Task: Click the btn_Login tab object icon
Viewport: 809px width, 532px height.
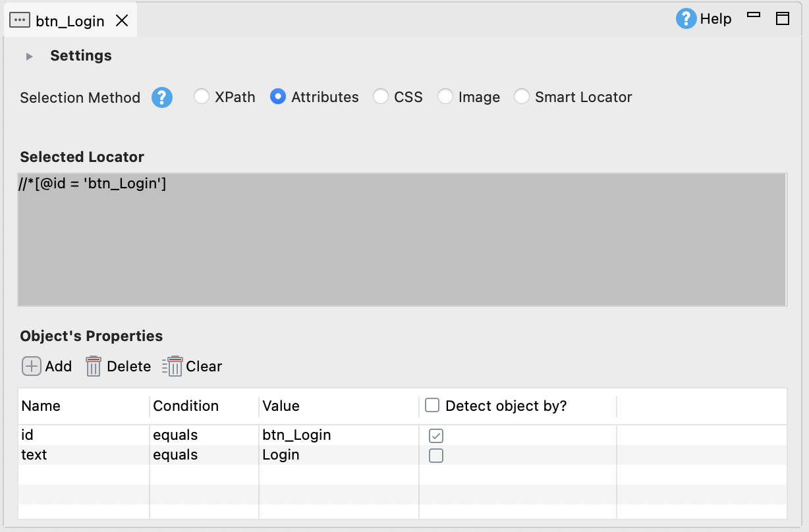Action: [x=20, y=20]
